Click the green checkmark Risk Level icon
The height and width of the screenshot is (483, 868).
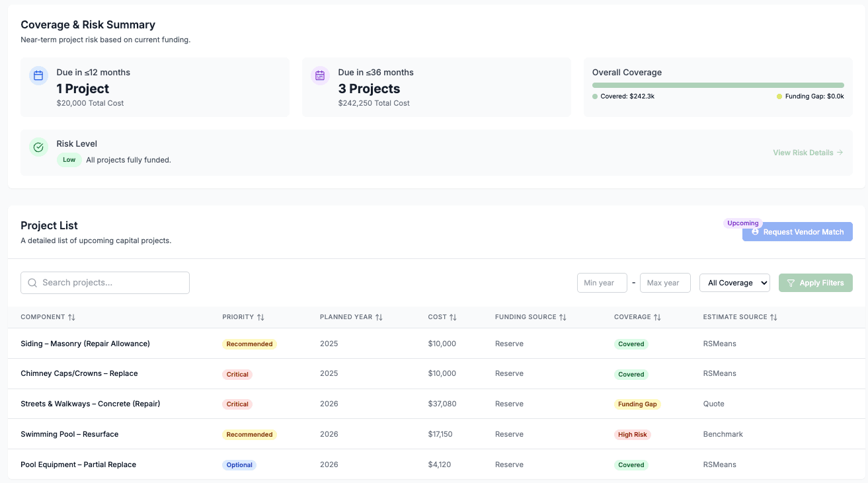click(x=38, y=147)
